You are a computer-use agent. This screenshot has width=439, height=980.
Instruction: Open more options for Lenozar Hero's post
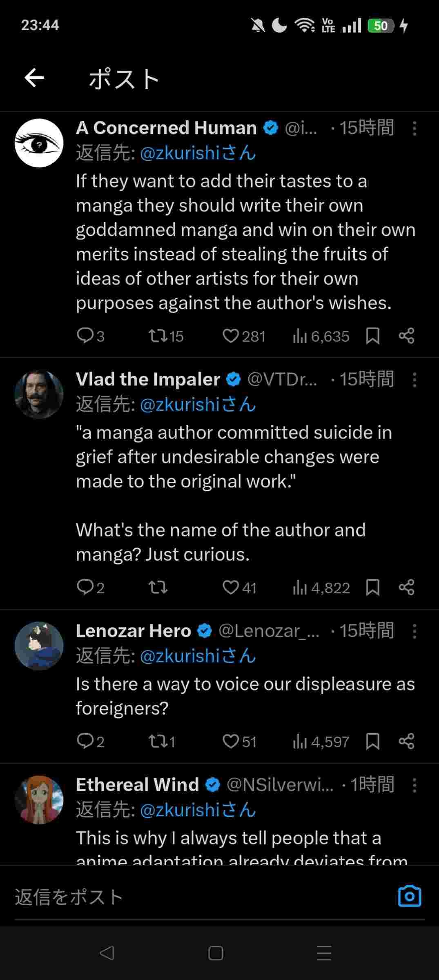click(414, 632)
